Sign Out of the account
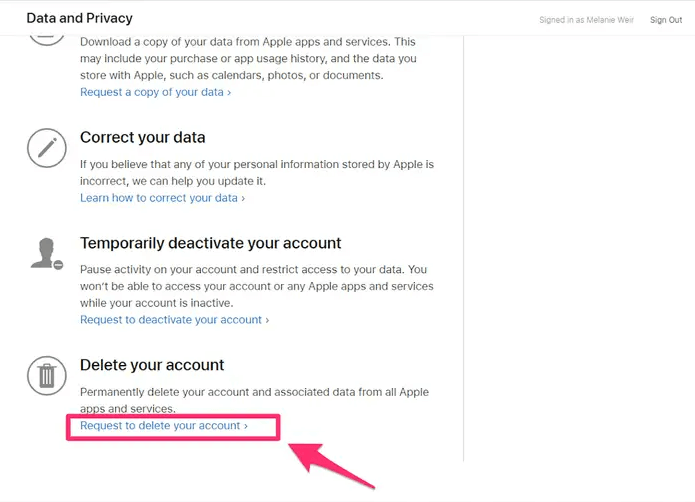 click(666, 20)
